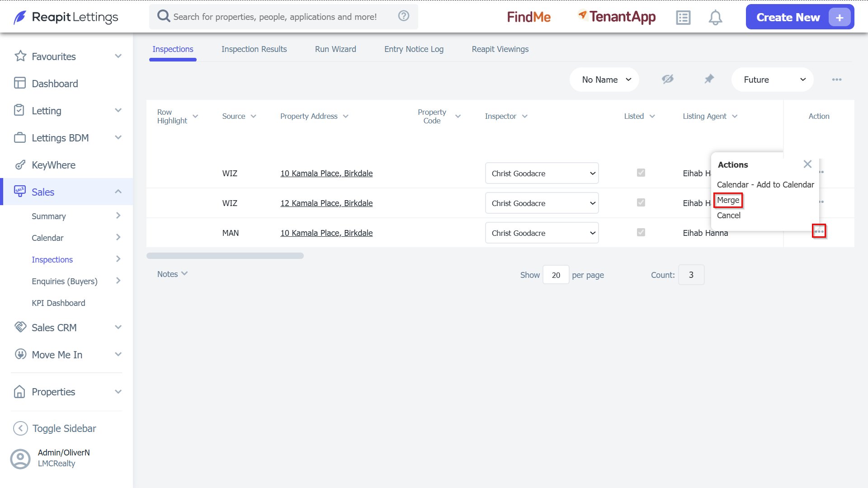Click the action dots for MAN row

pyautogui.click(x=819, y=231)
